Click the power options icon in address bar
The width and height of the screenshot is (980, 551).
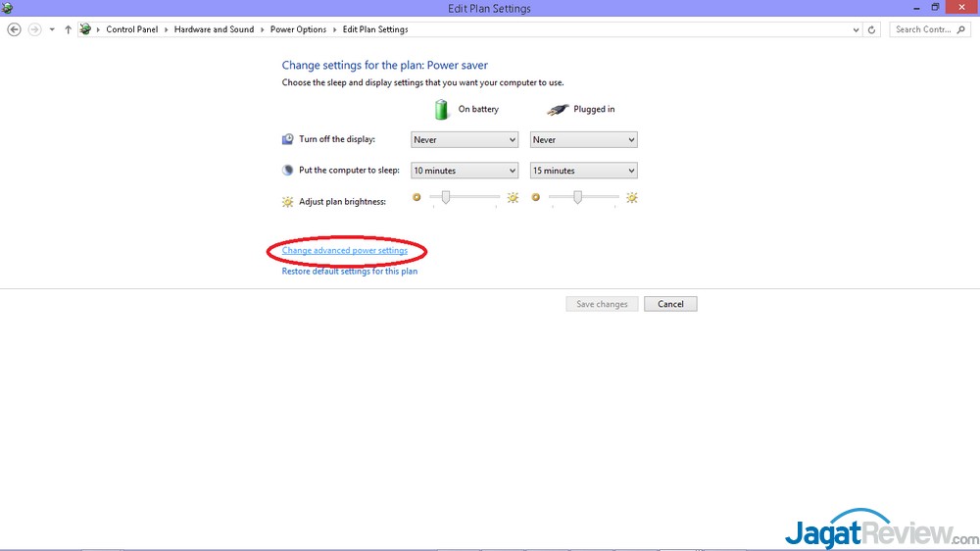pyautogui.click(x=85, y=29)
